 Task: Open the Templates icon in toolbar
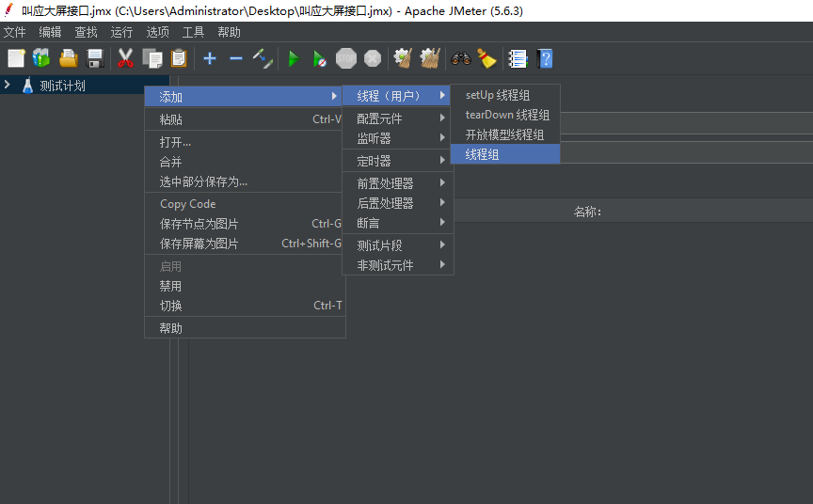41,58
